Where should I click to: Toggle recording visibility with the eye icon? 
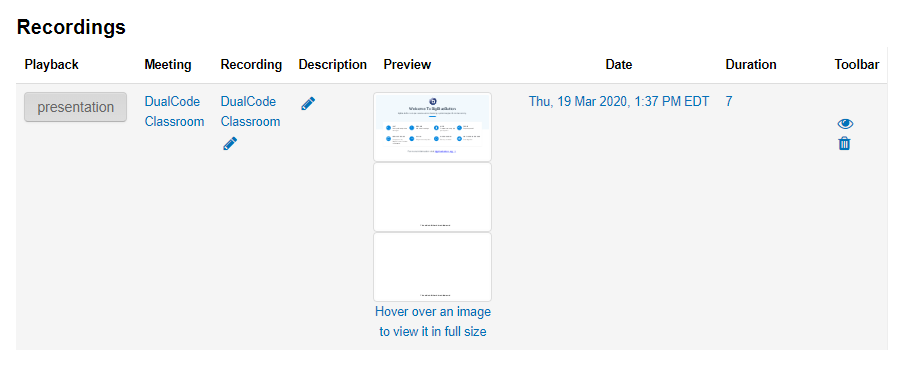(x=845, y=124)
